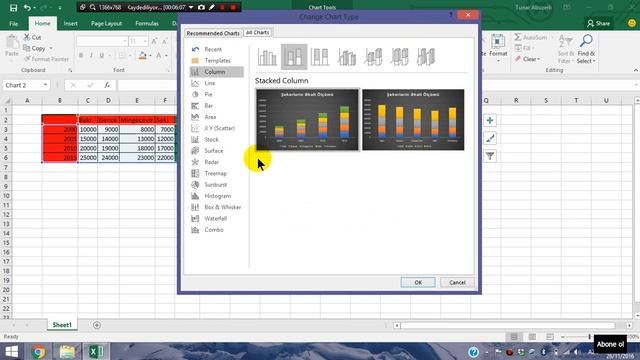Click the Share button

point(598,24)
